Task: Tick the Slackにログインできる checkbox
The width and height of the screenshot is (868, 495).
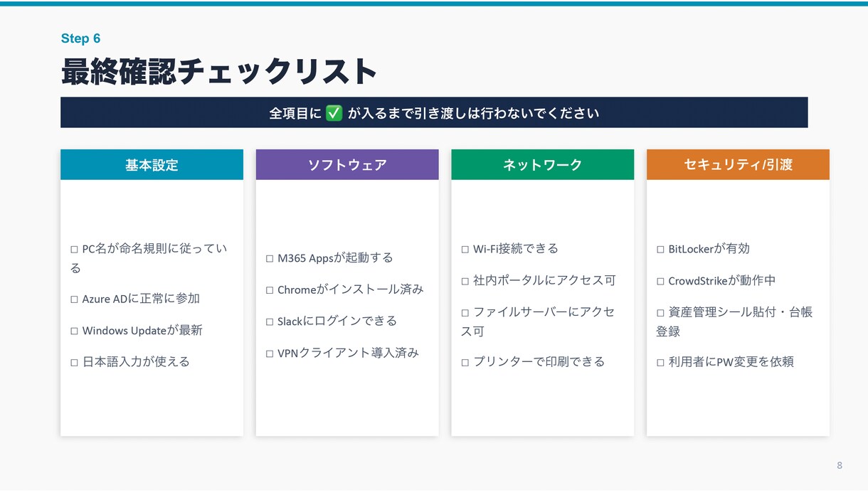Action: (270, 321)
